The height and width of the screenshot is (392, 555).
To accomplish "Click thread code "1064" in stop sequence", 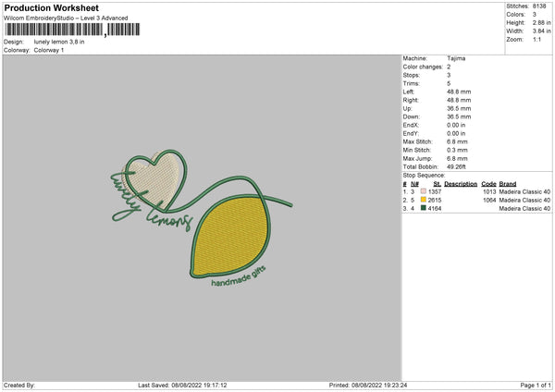I will click(x=489, y=201).
